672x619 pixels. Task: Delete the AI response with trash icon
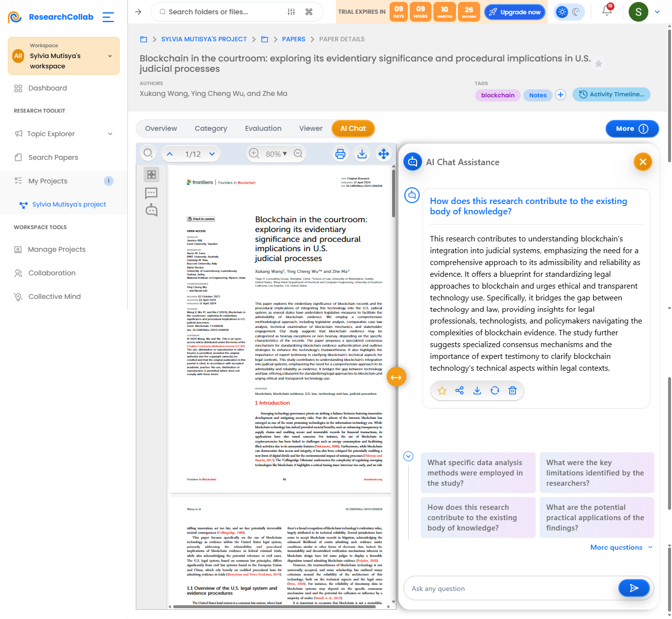coord(513,390)
